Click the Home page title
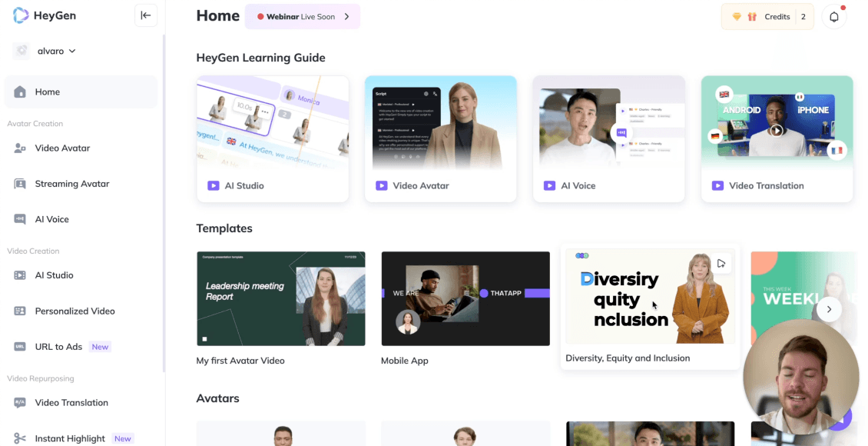 pyautogui.click(x=218, y=15)
